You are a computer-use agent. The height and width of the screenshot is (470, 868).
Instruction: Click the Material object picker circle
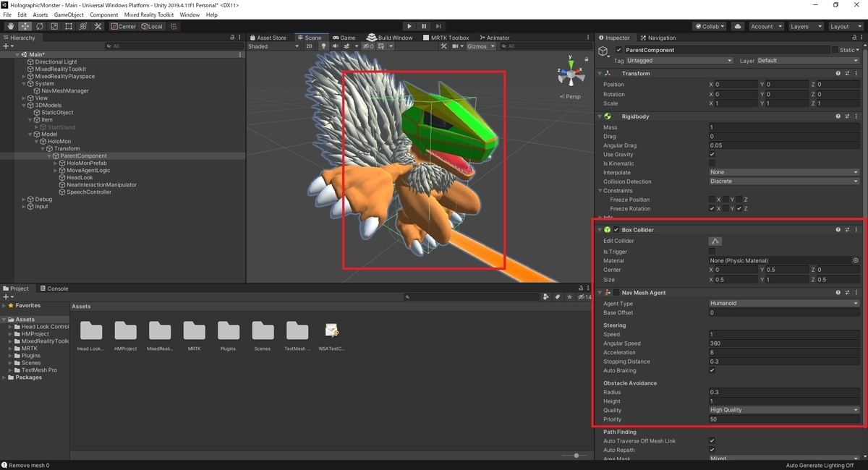(856, 260)
